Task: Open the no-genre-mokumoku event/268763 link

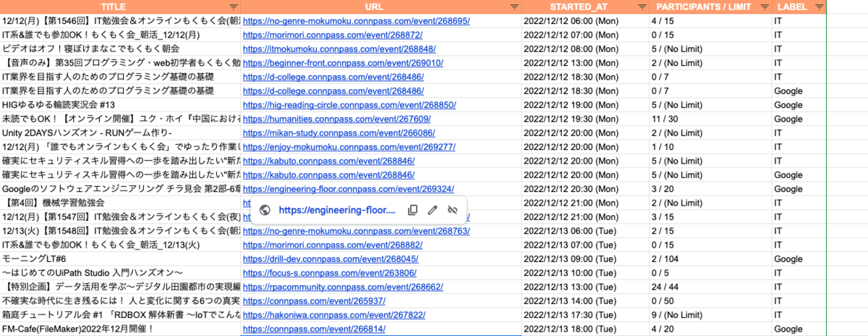Action: click(x=357, y=231)
